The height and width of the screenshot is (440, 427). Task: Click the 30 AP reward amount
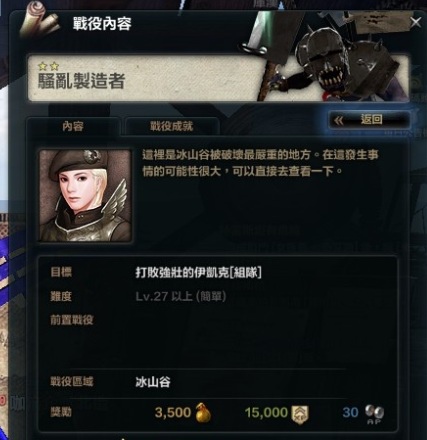(350, 413)
